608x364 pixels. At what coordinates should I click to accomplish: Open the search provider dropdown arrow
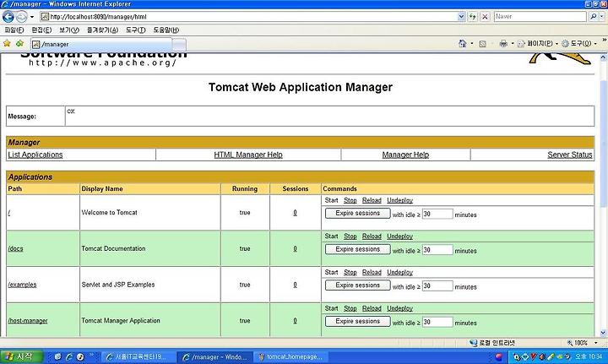[602, 17]
